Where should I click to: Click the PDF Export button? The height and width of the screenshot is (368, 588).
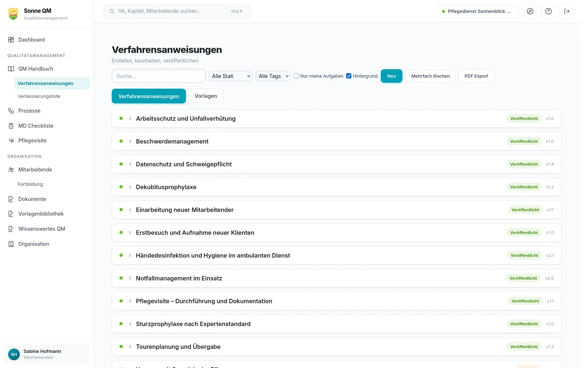click(476, 76)
